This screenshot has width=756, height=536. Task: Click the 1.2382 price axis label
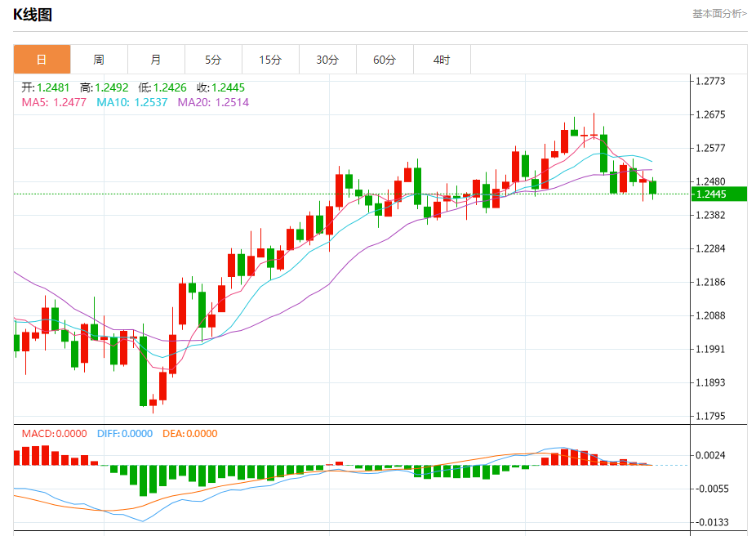(710, 215)
